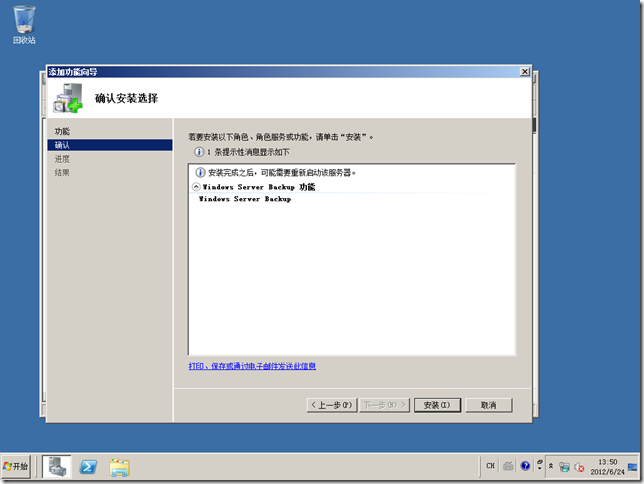Launch PowerShell from taskbar

[x=88, y=467]
